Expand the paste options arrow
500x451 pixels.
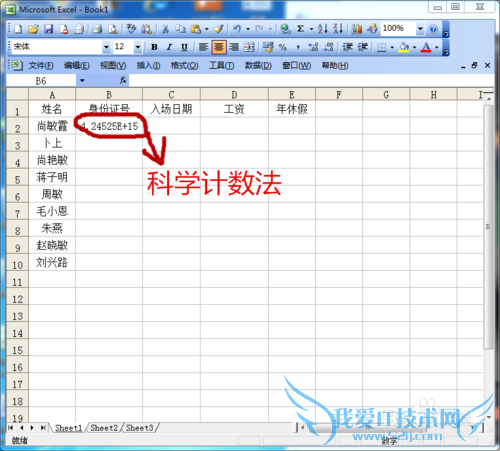point(206,29)
